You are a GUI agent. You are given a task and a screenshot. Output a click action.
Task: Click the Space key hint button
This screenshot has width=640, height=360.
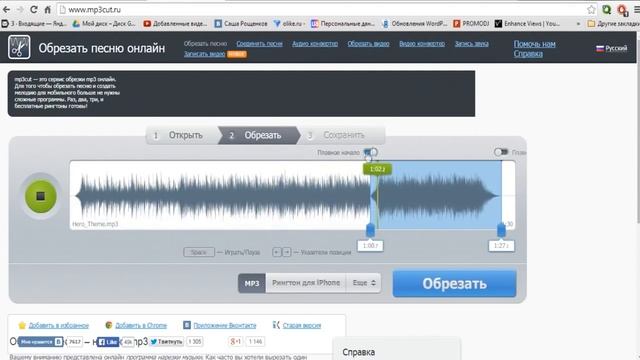tap(199, 252)
